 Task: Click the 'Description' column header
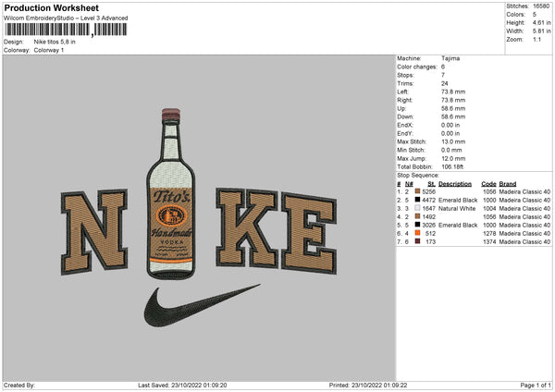tap(455, 184)
